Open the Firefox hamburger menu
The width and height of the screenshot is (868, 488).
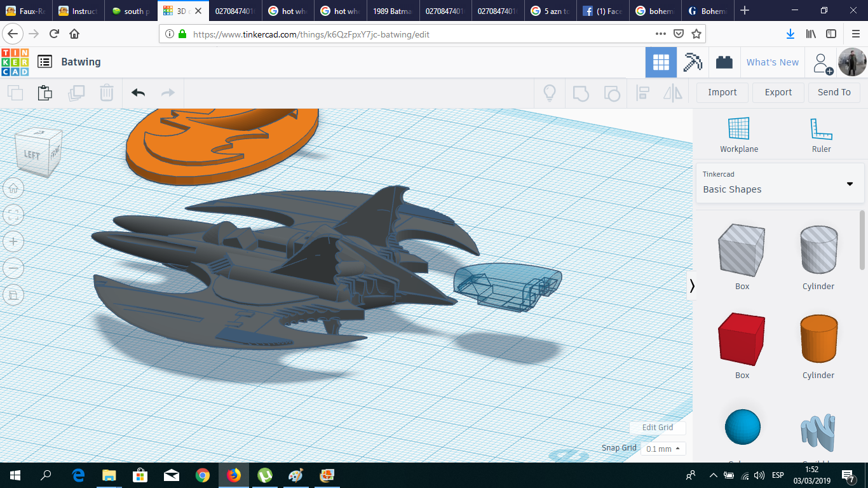click(x=855, y=34)
